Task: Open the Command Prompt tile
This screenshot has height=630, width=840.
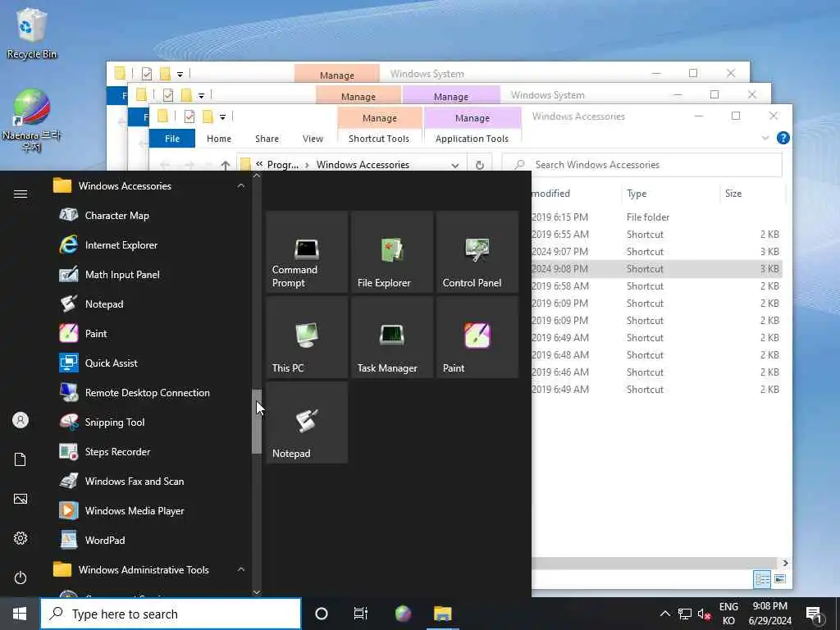Action: [x=307, y=252]
